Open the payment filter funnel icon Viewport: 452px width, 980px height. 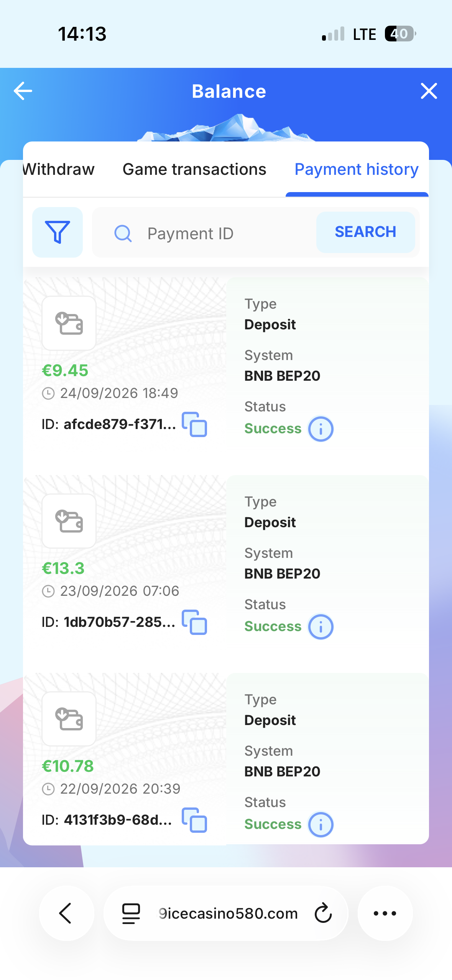58,232
